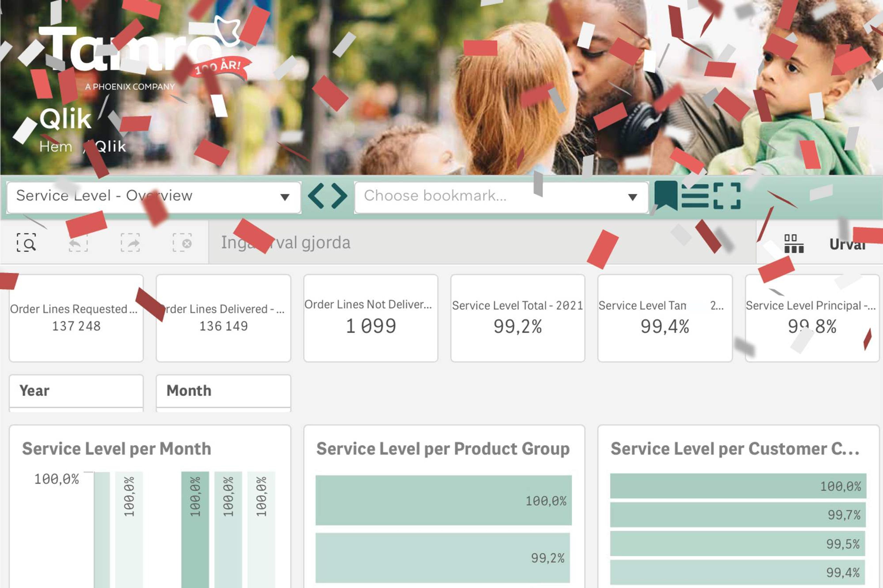Open the hamburger list menu icon

695,195
